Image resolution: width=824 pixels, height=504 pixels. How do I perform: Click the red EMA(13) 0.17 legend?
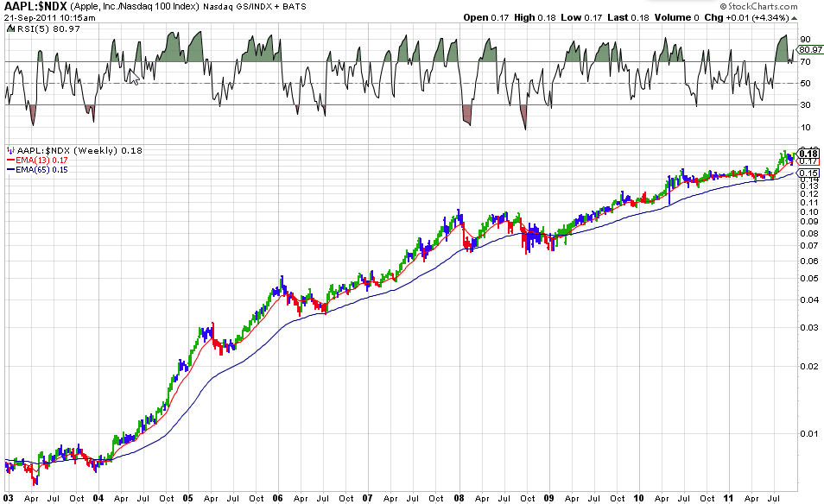(x=37, y=161)
